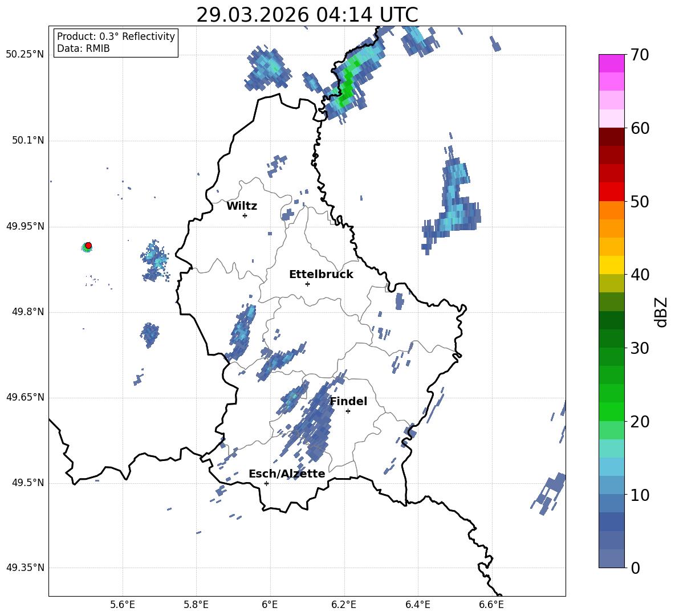
Task: Click the station marker below Wiltz label
Action: [x=245, y=215]
